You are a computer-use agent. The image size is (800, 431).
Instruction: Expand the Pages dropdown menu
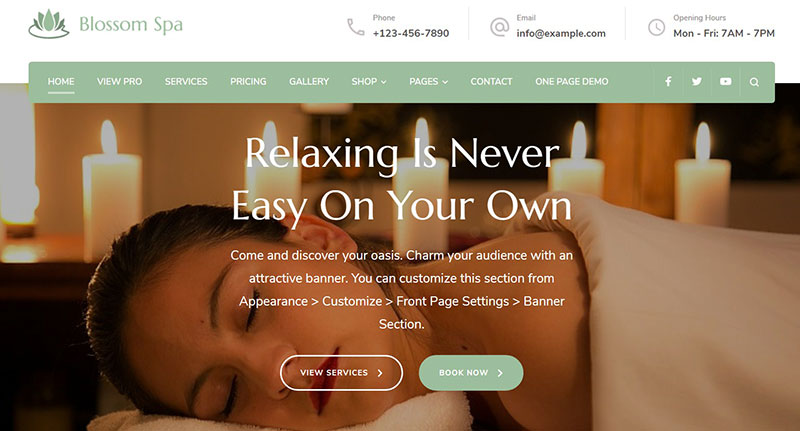click(x=429, y=82)
